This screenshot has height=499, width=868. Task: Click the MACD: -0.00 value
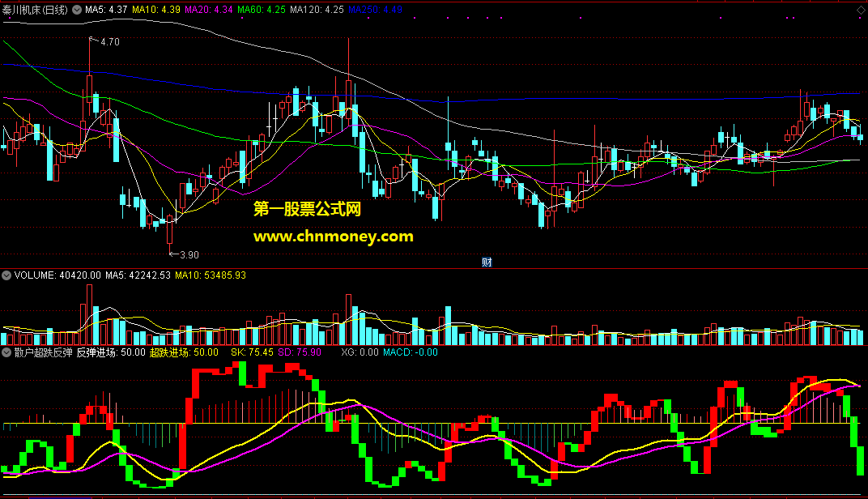(411, 352)
